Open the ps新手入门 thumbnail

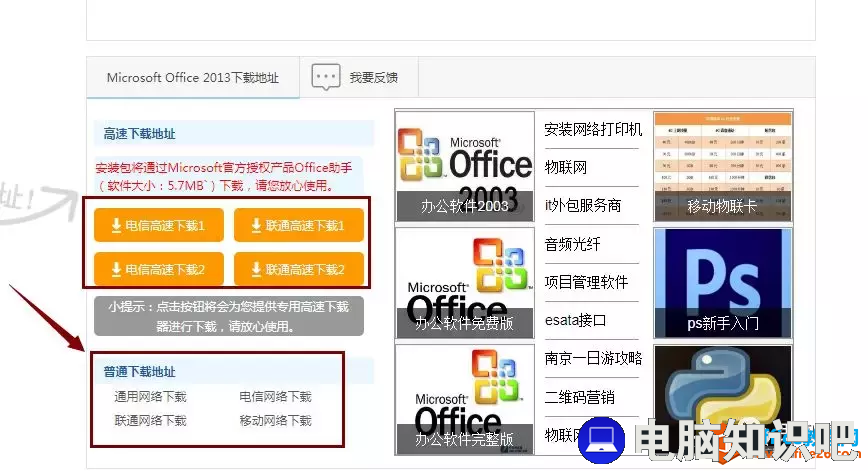coord(723,283)
